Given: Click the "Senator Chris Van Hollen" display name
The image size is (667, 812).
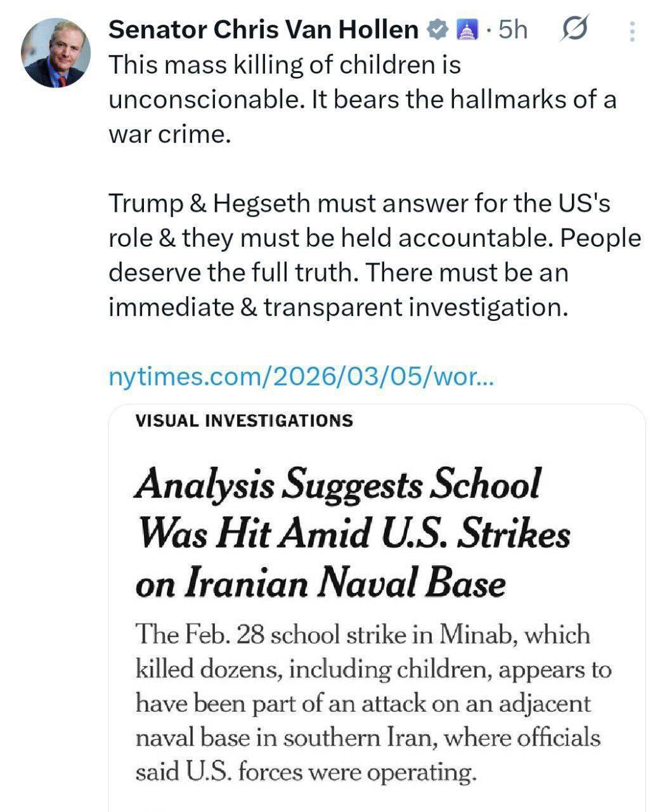Looking at the screenshot, I should (x=263, y=30).
